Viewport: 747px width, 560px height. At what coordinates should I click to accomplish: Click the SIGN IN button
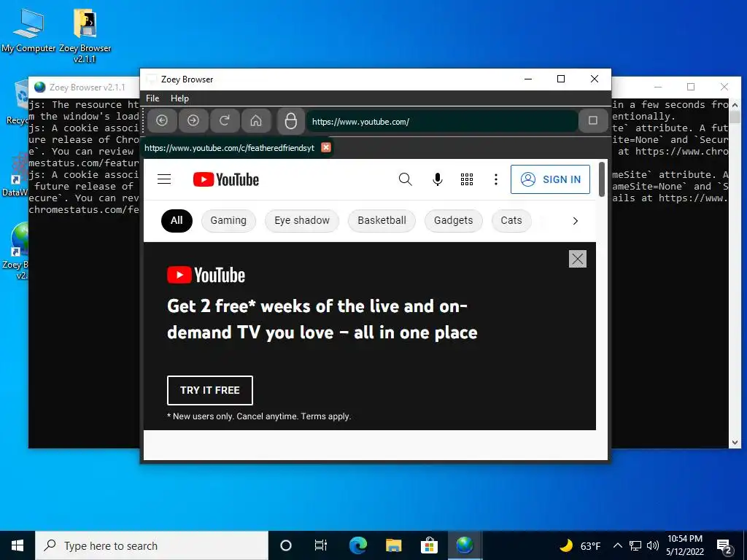pos(550,179)
